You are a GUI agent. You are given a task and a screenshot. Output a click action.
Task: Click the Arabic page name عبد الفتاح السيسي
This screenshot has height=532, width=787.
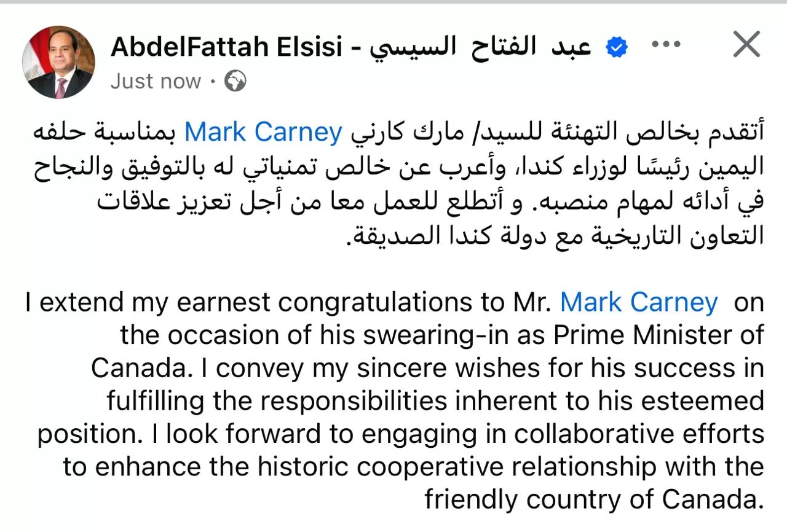480,47
